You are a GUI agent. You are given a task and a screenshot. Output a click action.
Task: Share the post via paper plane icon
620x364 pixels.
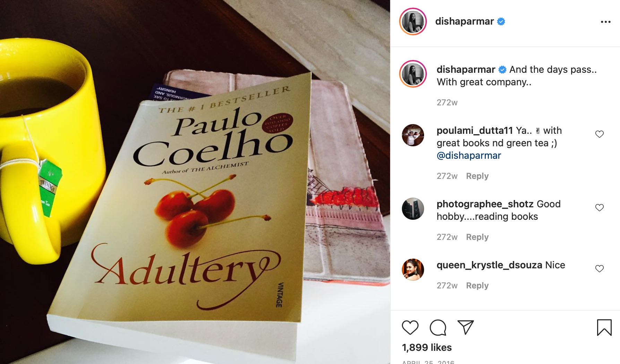(x=465, y=327)
